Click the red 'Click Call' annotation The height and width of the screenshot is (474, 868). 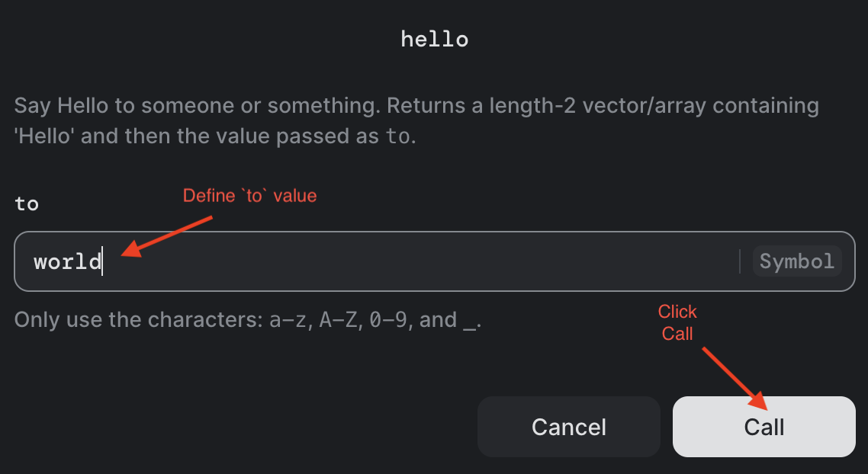pos(677,322)
